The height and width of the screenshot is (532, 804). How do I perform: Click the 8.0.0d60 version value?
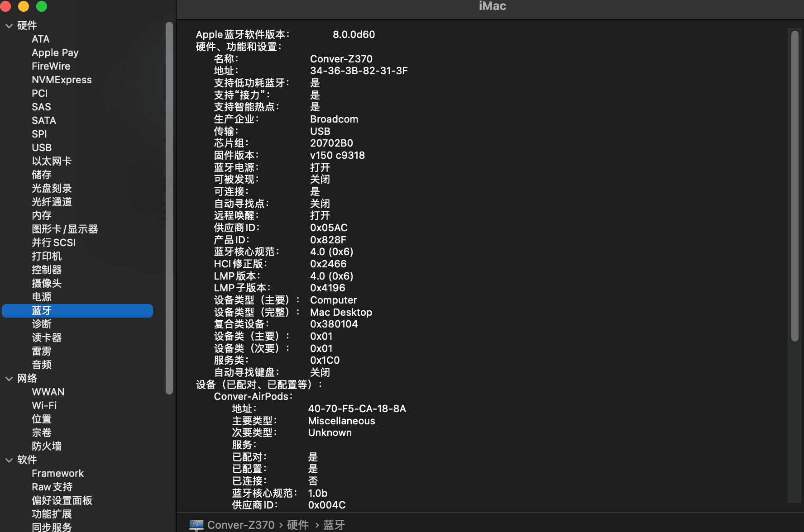354,35
